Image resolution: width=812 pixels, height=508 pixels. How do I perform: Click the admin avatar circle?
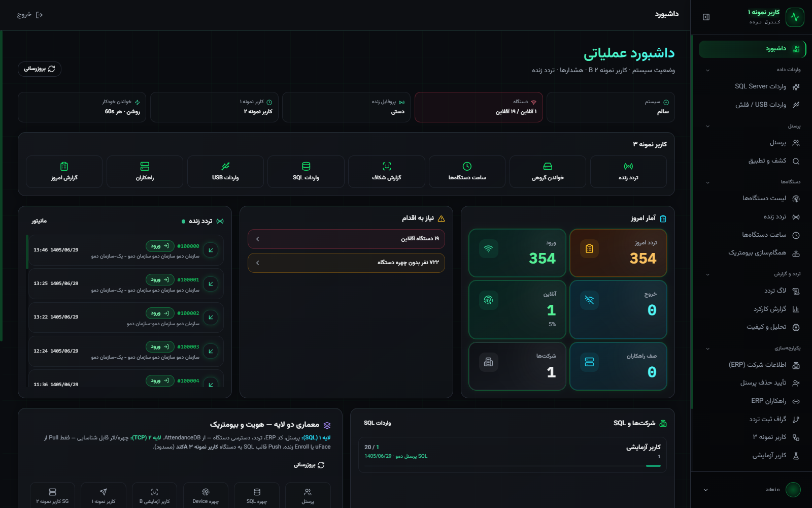click(793, 490)
